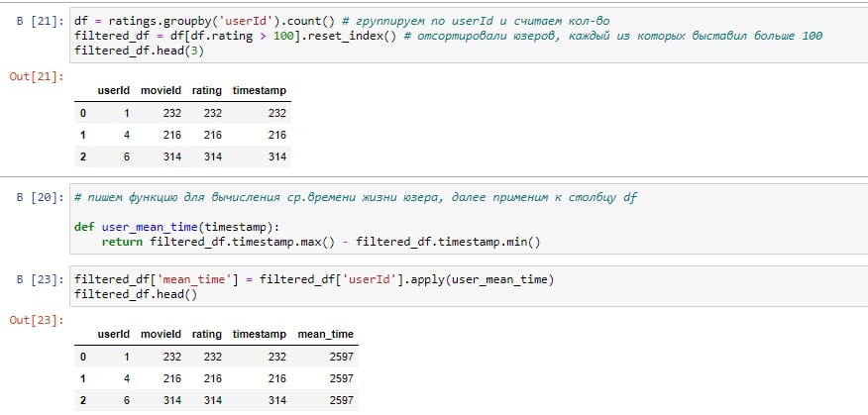
Task: Click timestamp 314 in Out[21] table
Action: pyautogui.click(x=277, y=157)
